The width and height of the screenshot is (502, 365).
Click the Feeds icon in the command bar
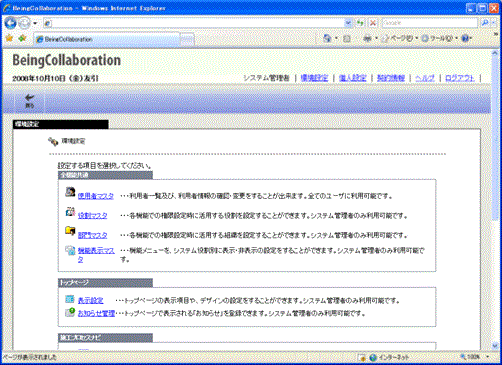coord(347,39)
